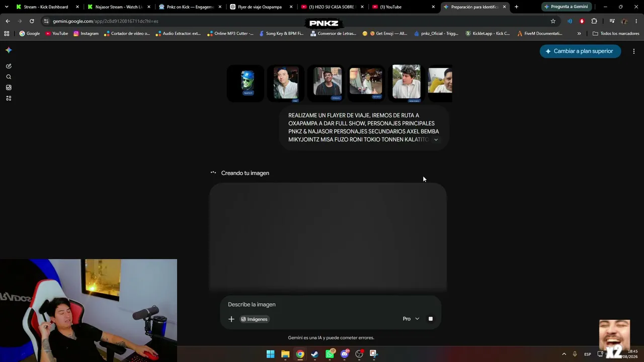Screen dimensions: 644x362
Task: Switch to Flyer de viaje Oxapampa tab
Action: (x=260, y=7)
